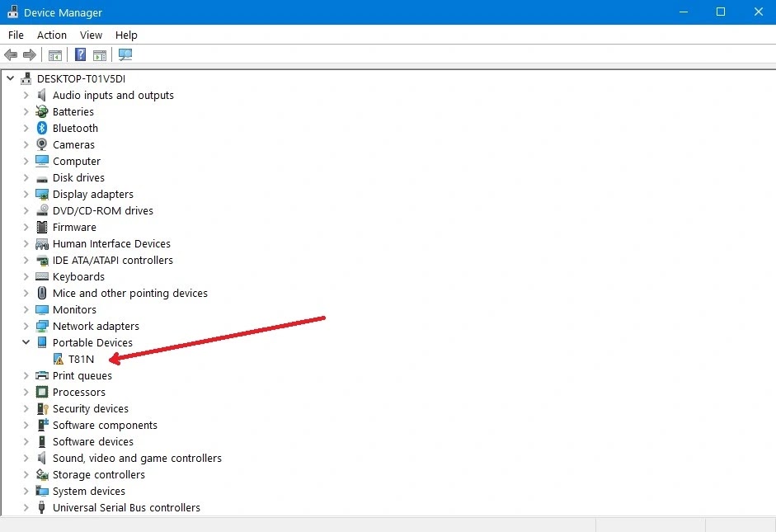
Task: Click the show/hide console tree toolbar icon
Action: [55, 55]
